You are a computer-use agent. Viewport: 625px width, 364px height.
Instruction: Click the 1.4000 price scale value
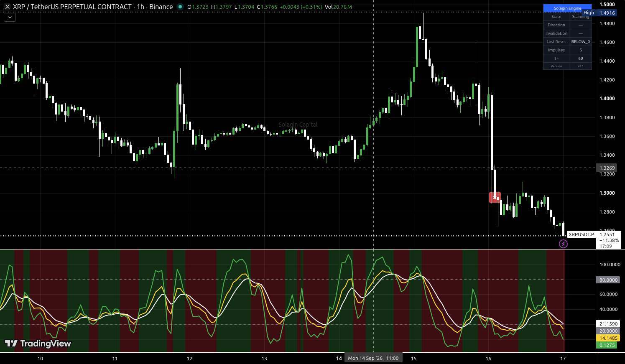(x=607, y=99)
